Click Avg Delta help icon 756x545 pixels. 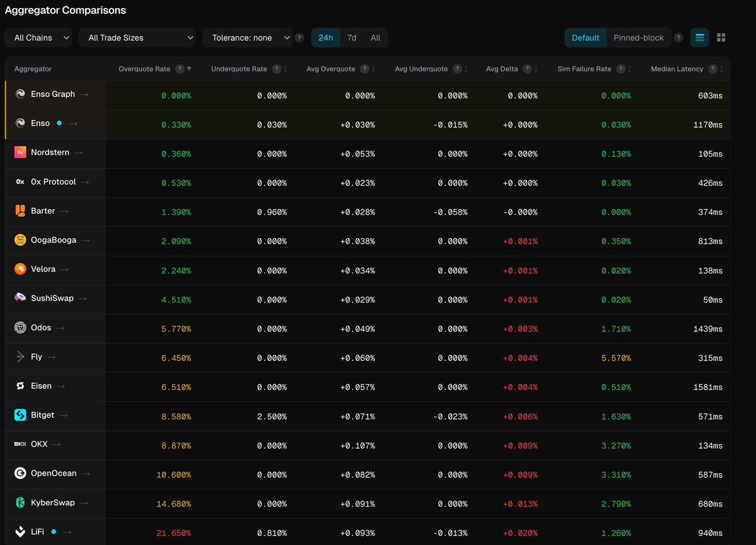(x=528, y=69)
